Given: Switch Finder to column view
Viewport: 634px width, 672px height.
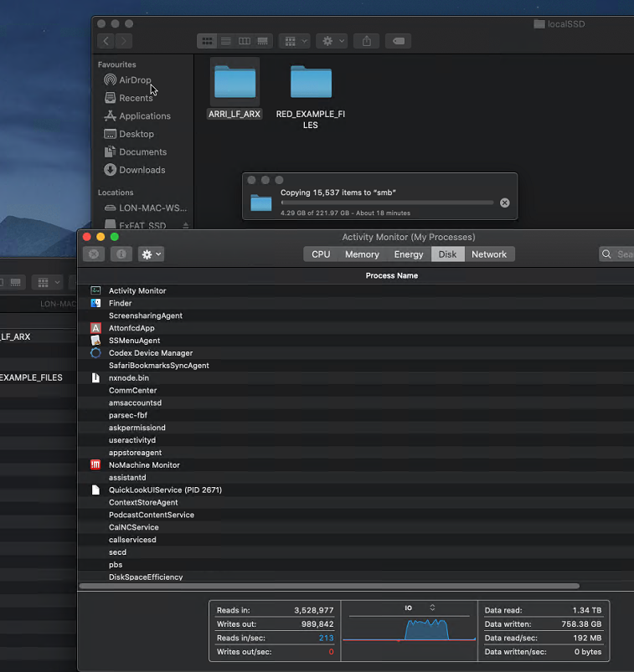Looking at the screenshot, I should tap(244, 41).
